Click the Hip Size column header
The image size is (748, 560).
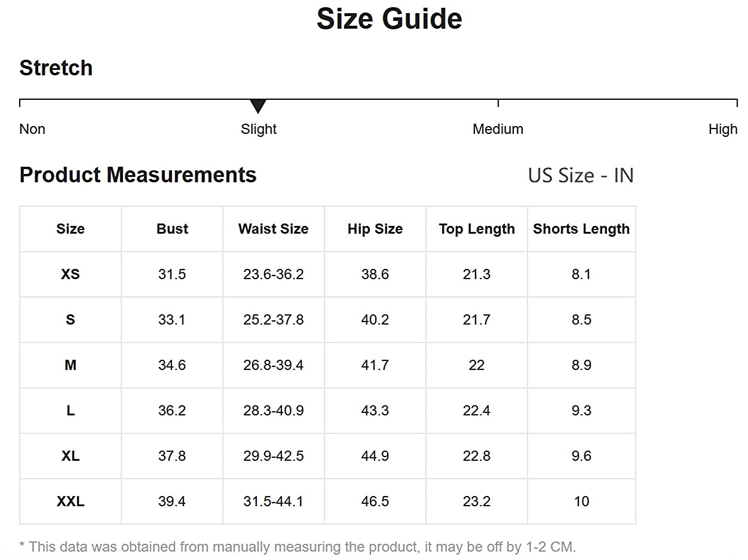coord(375,229)
